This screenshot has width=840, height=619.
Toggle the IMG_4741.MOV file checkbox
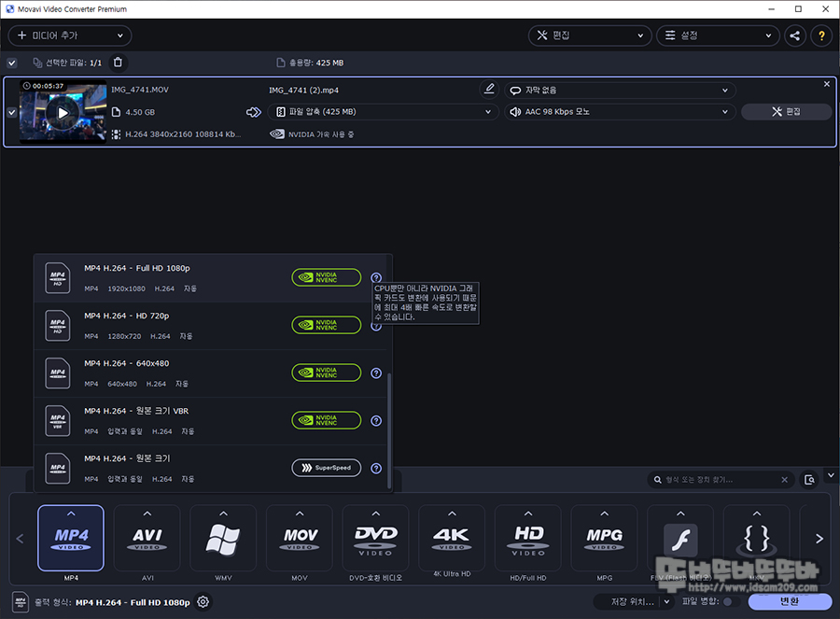coord(12,113)
